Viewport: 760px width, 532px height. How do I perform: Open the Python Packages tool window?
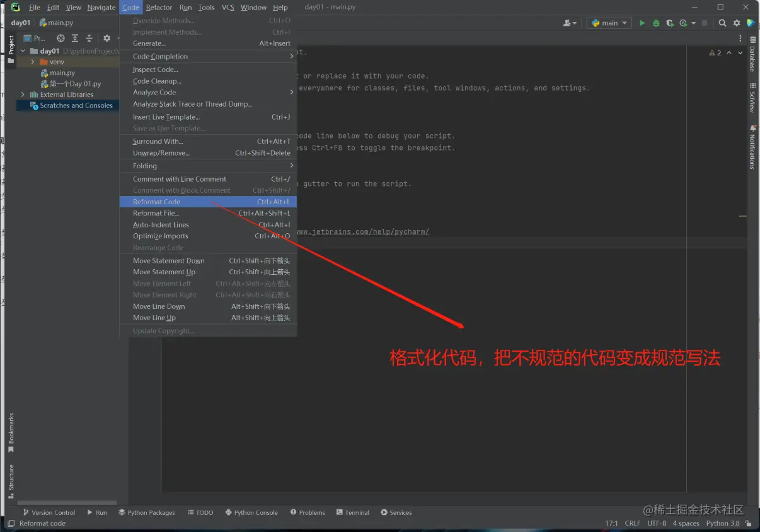click(147, 512)
